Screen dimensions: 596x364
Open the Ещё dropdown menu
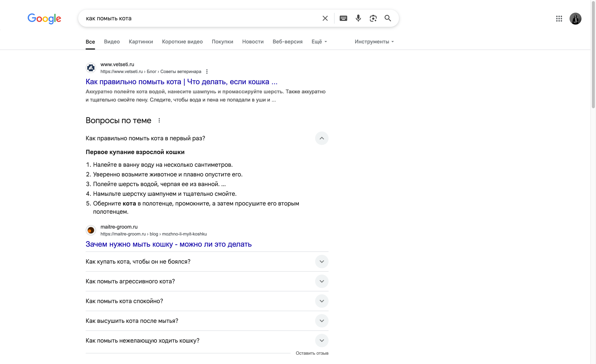click(x=319, y=42)
